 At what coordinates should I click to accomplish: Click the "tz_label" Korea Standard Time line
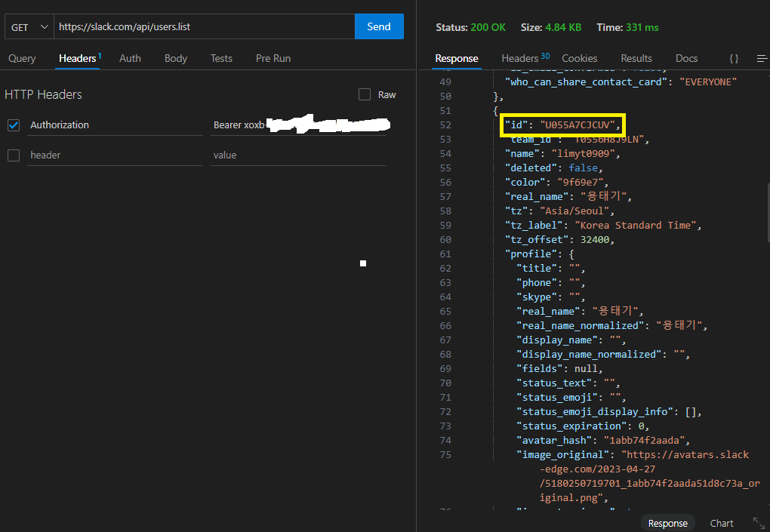coord(603,226)
